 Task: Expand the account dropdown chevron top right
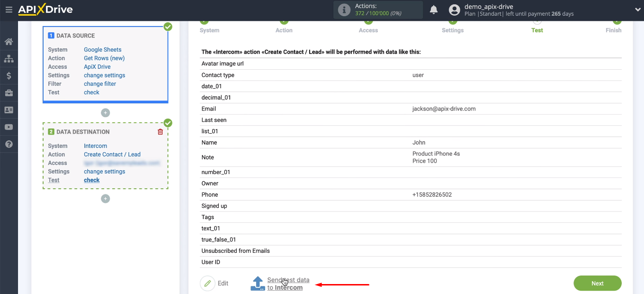(x=637, y=9)
